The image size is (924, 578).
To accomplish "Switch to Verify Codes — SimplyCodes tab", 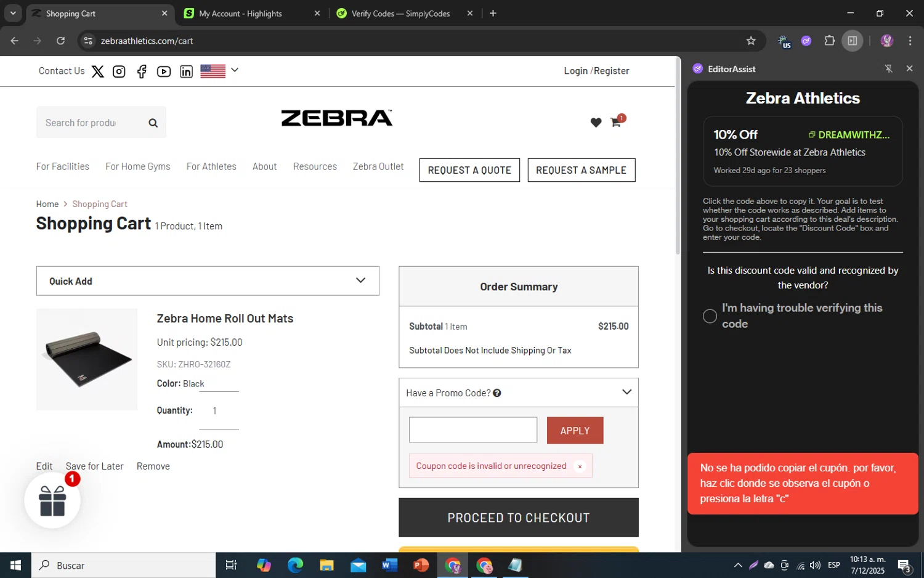I will (x=402, y=14).
